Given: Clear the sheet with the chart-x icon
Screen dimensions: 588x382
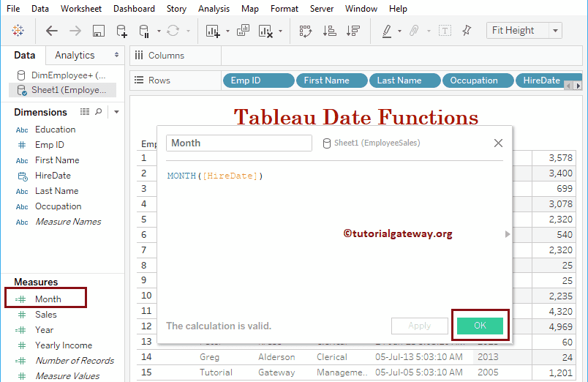Looking at the screenshot, I should (265, 31).
